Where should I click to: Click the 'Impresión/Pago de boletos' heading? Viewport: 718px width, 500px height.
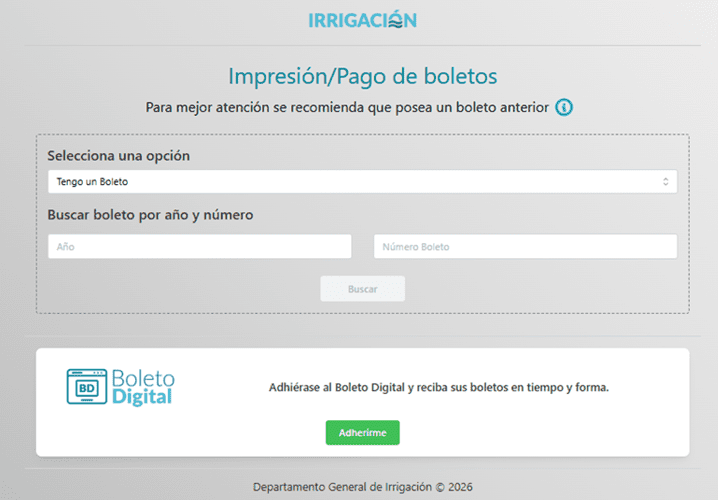[362, 76]
